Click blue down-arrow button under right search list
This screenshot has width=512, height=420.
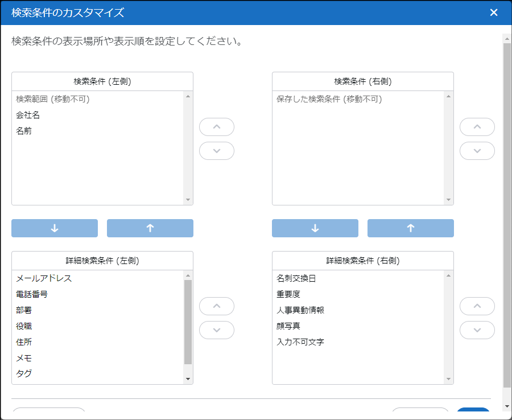(x=315, y=228)
